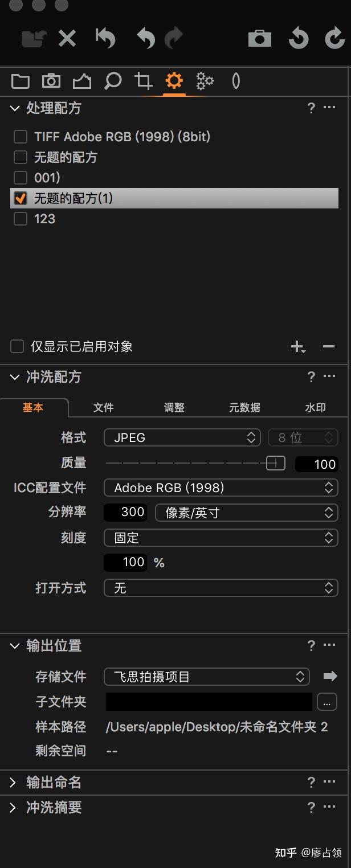Rotate the image counterclockwise
The image size is (351, 868).
[x=298, y=38]
